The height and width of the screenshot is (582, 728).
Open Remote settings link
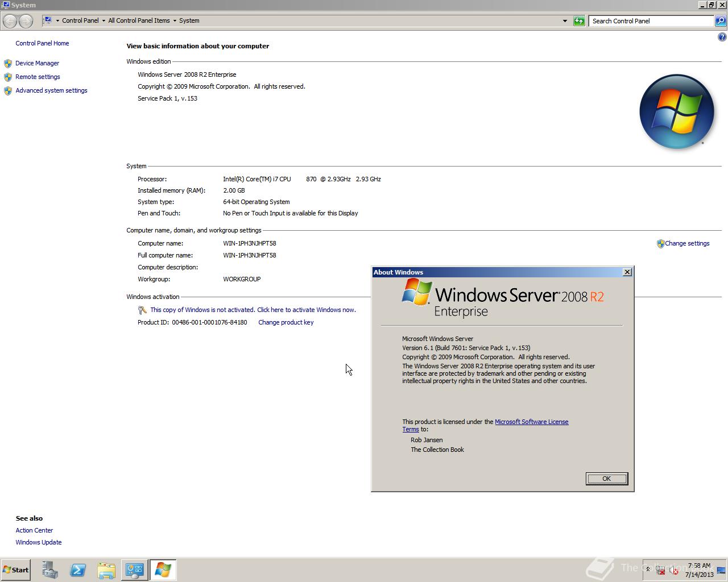click(x=38, y=77)
